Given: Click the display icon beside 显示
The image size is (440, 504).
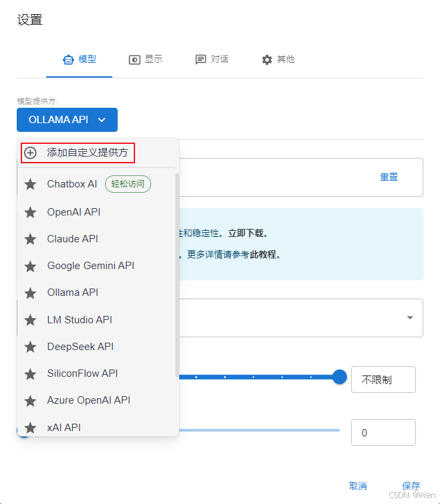Looking at the screenshot, I should [x=134, y=60].
